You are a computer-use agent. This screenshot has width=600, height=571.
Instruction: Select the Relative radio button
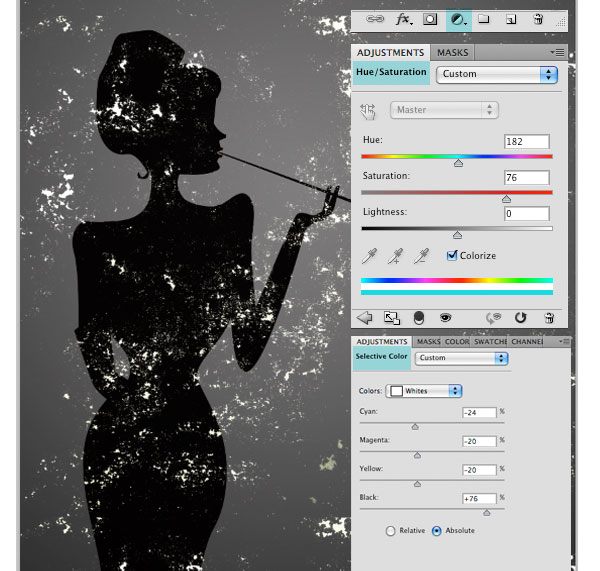(391, 531)
